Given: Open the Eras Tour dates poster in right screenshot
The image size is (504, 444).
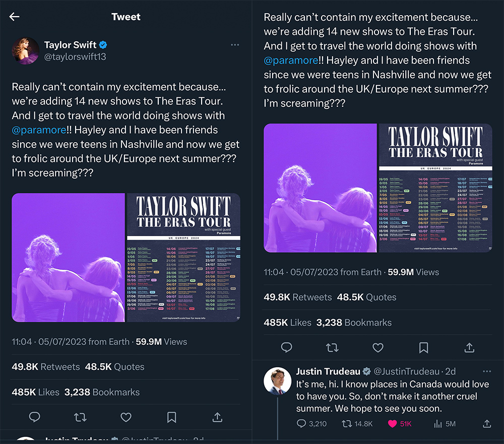Looking at the screenshot, I should 435,188.
